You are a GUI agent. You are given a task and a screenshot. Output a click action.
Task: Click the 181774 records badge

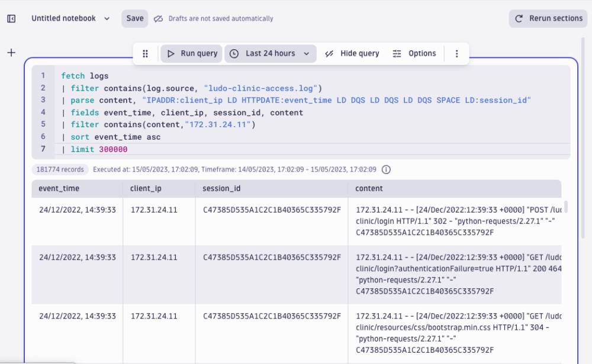pos(60,169)
